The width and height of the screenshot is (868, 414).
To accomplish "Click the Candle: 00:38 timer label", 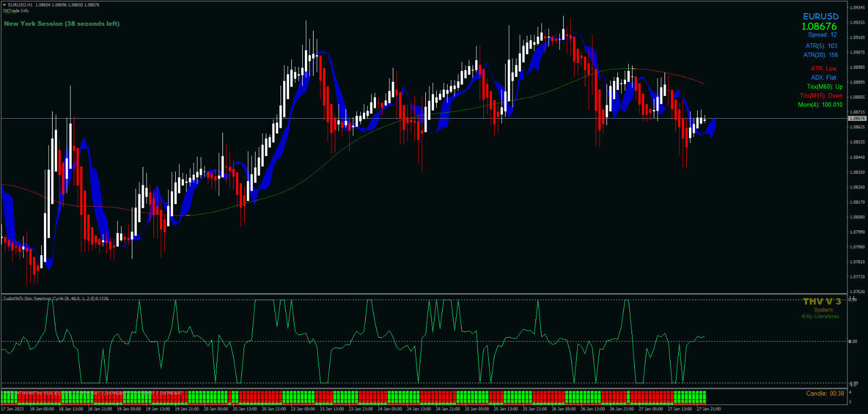I will (x=825, y=393).
